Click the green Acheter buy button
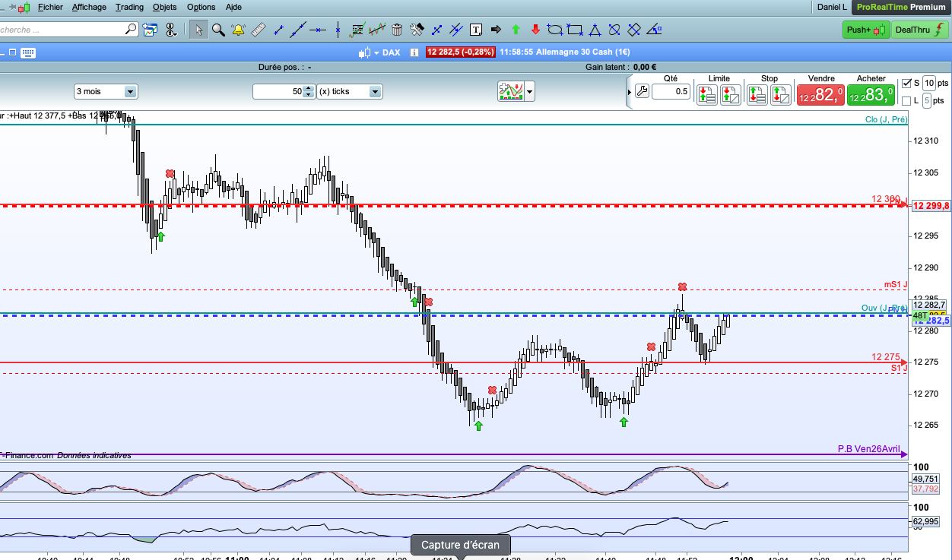The height and width of the screenshot is (560, 952). (871, 94)
